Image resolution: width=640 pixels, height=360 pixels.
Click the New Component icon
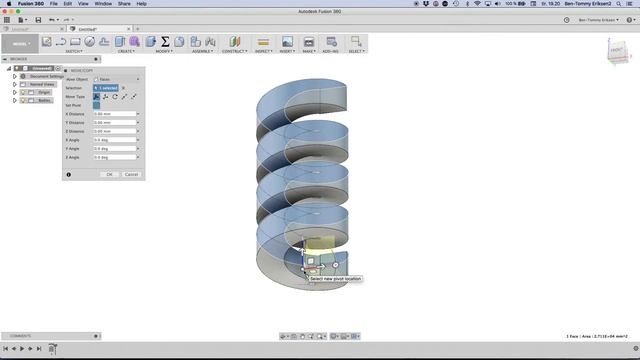(x=196, y=42)
